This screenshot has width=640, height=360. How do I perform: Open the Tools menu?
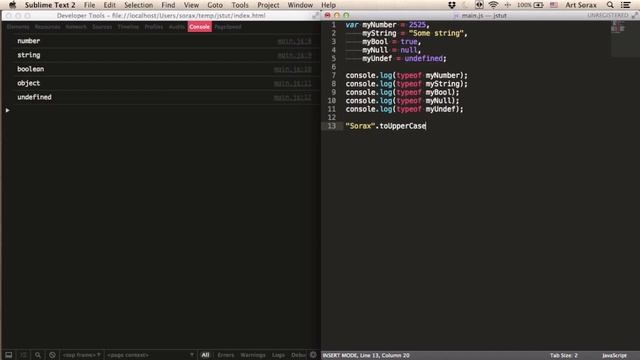click(x=240, y=5)
